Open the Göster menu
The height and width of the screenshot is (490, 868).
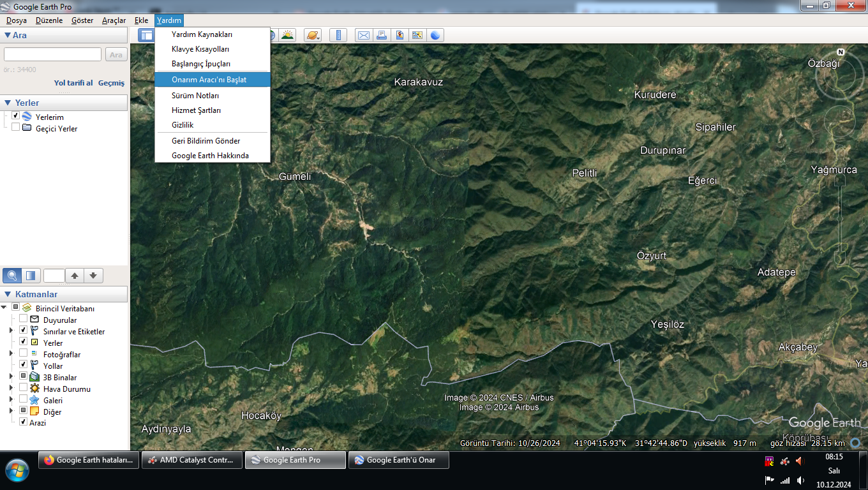point(82,20)
